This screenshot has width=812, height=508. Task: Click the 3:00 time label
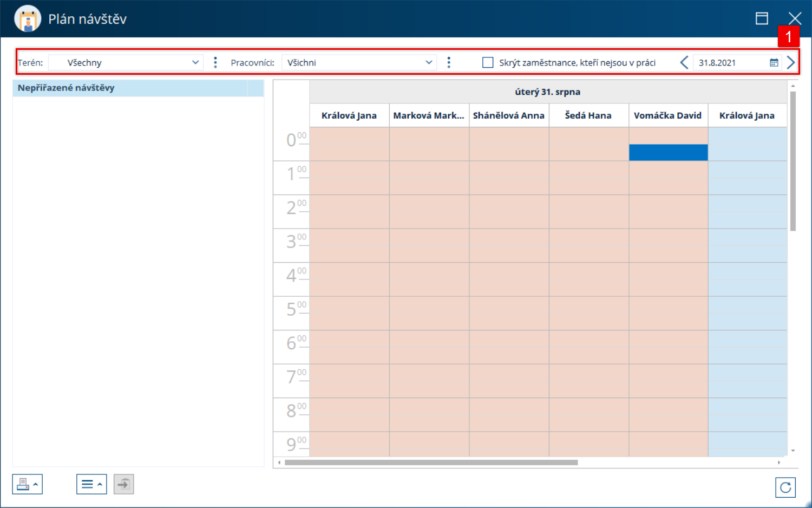coord(296,240)
